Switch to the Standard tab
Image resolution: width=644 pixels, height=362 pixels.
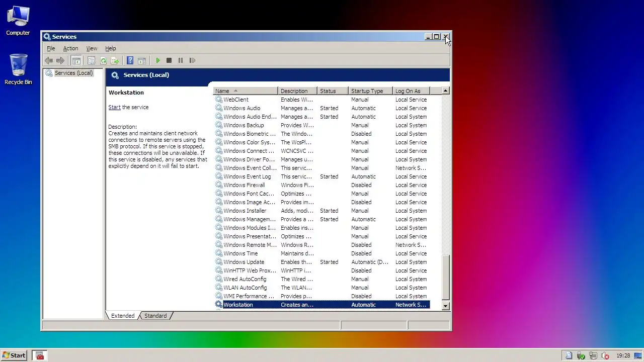(155, 316)
